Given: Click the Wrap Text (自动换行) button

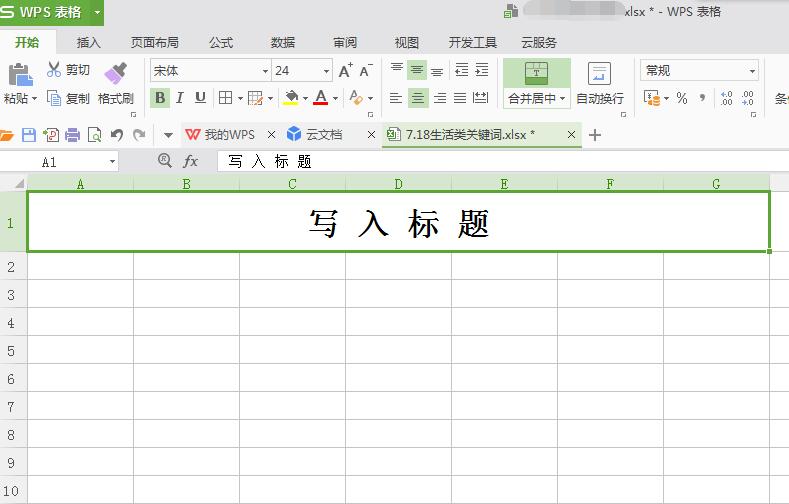Looking at the screenshot, I should 599,83.
